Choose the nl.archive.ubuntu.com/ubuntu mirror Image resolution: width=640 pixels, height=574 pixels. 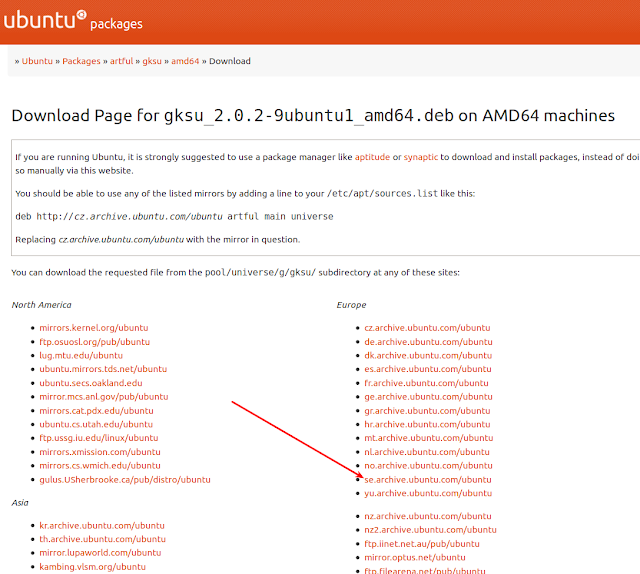point(427,452)
